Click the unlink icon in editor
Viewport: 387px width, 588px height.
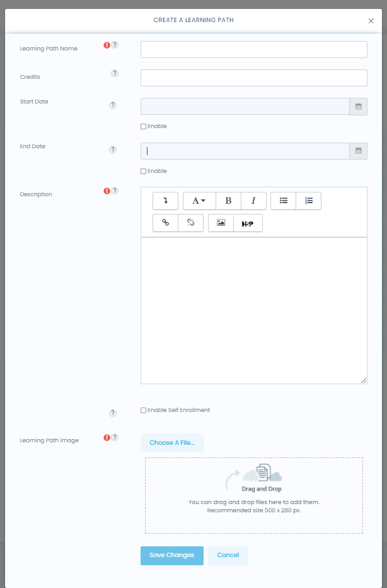coord(190,223)
